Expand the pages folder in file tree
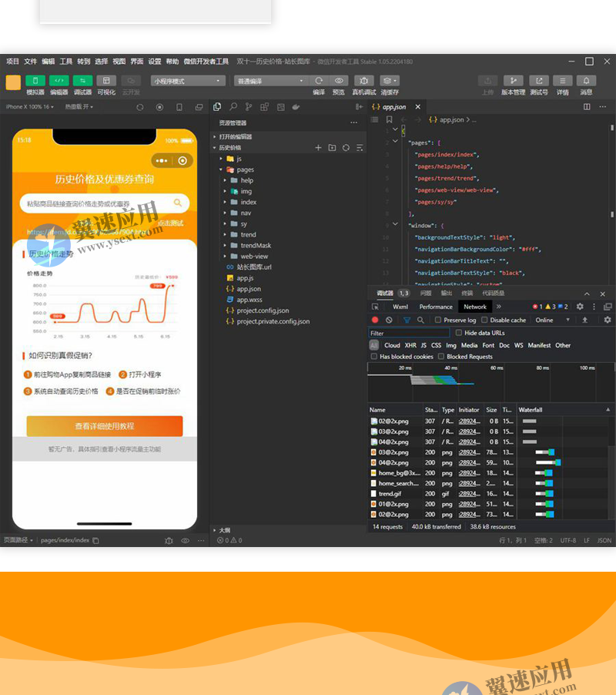Screen dimensions: 616x695 point(245,170)
